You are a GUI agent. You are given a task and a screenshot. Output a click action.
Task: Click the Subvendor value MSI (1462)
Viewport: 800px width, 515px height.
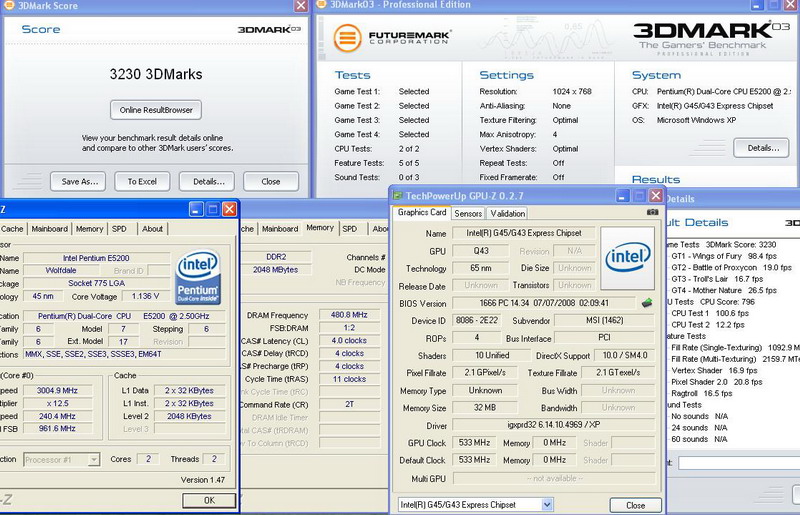(x=605, y=320)
